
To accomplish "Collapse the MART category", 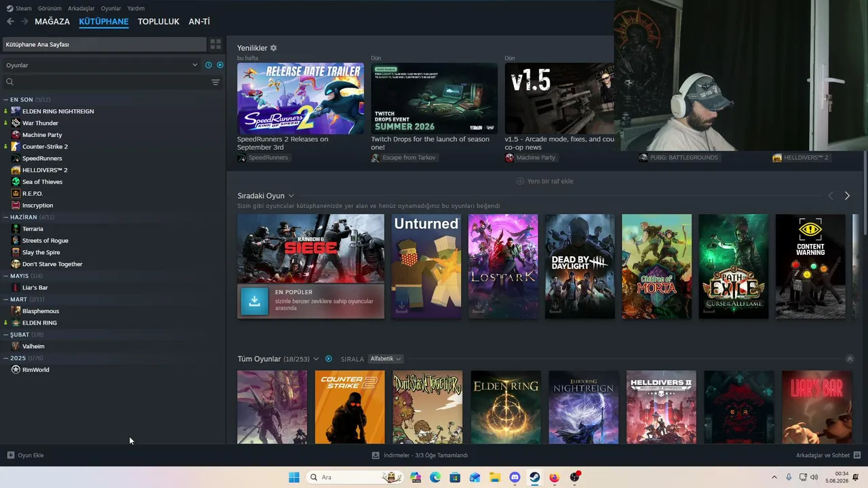I will pos(6,299).
